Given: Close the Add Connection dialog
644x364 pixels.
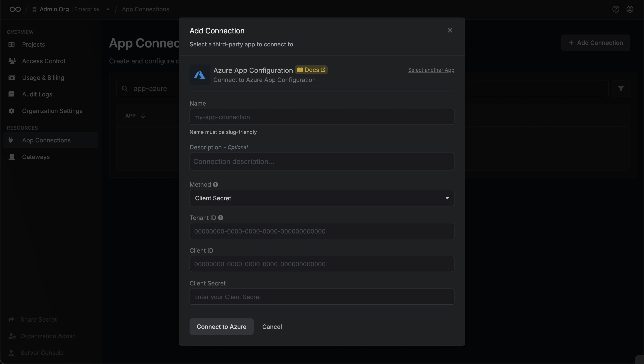Looking at the screenshot, I should pos(450,30).
